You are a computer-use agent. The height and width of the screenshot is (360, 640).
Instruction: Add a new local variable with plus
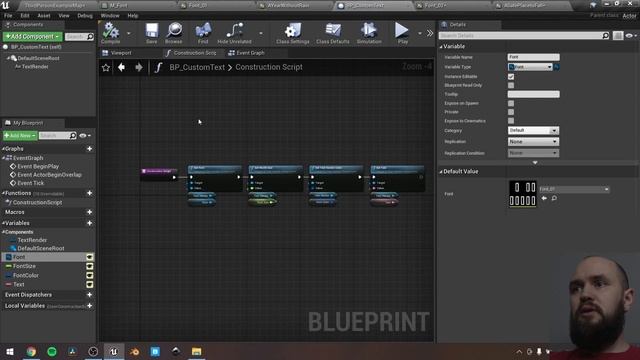pyautogui.click(x=89, y=306)
